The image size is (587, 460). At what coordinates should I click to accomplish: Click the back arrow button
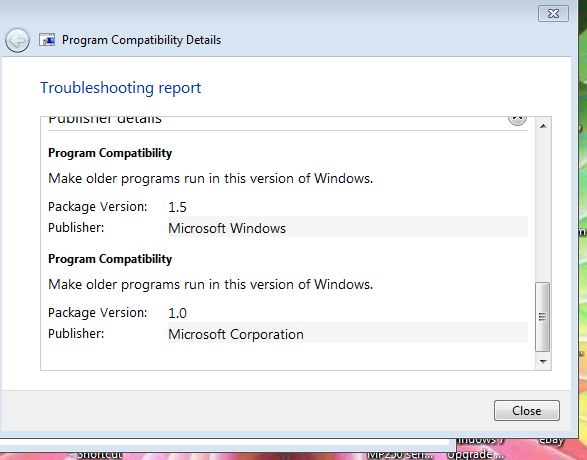[x=17, y=40]
